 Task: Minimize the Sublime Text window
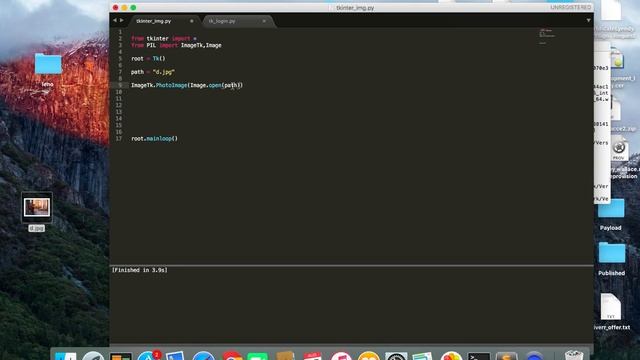(x=124, y=7)
